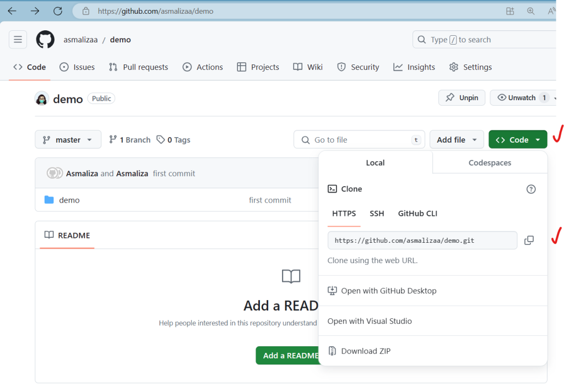Screen dimensions: 564x392
Task: Open the hamburger navigation menu
Action: pyautogui.click(x=18, y=40)
